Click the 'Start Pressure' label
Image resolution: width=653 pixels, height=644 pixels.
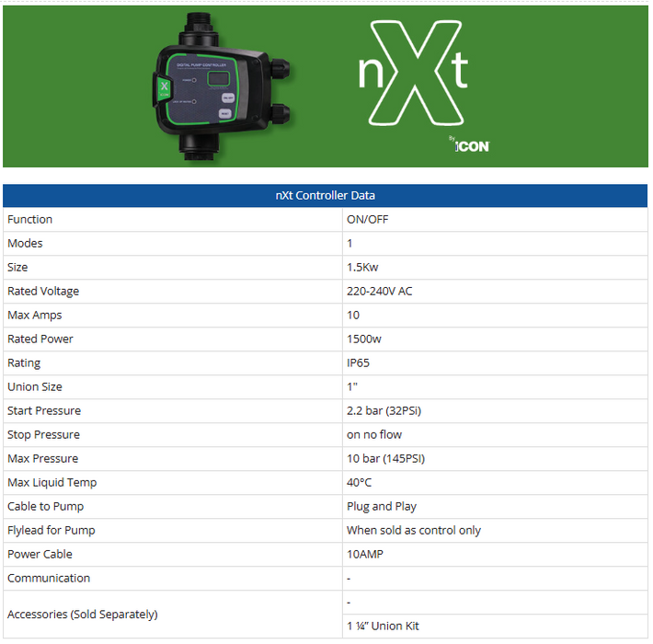[x=44, y=410]
